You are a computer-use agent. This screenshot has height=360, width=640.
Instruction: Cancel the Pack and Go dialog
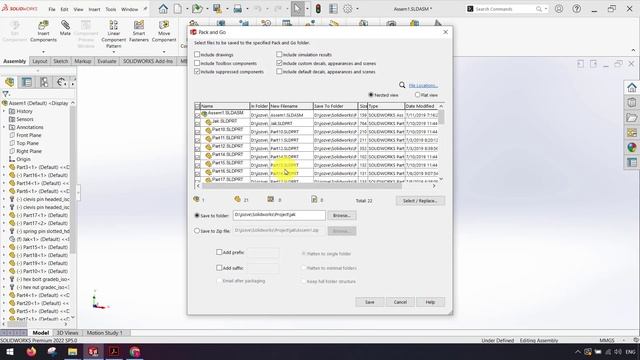click(400, 302)
